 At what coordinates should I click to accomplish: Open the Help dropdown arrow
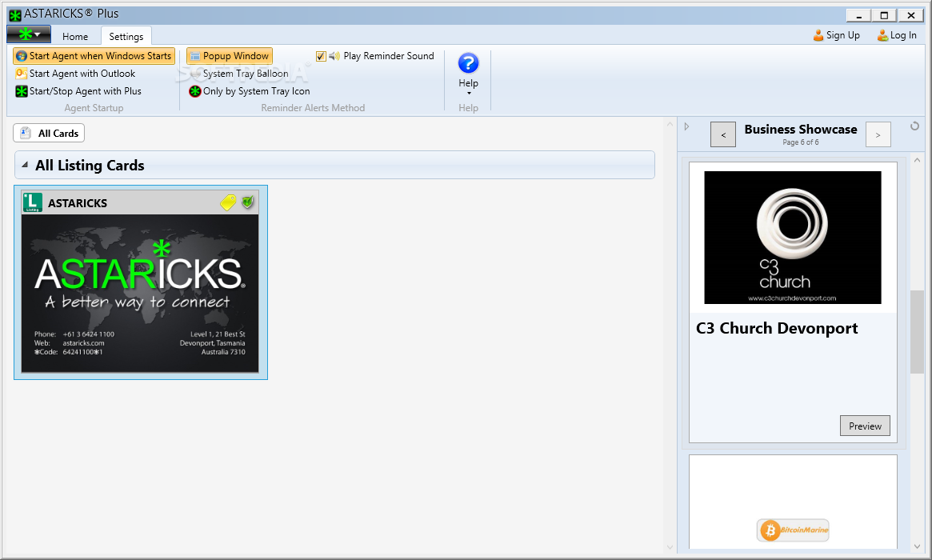point(468,94)
